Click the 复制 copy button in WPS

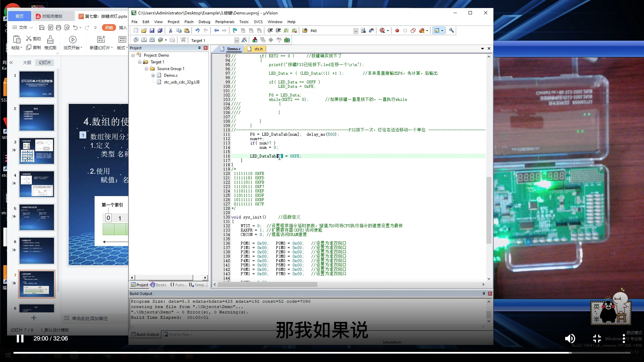34,48
